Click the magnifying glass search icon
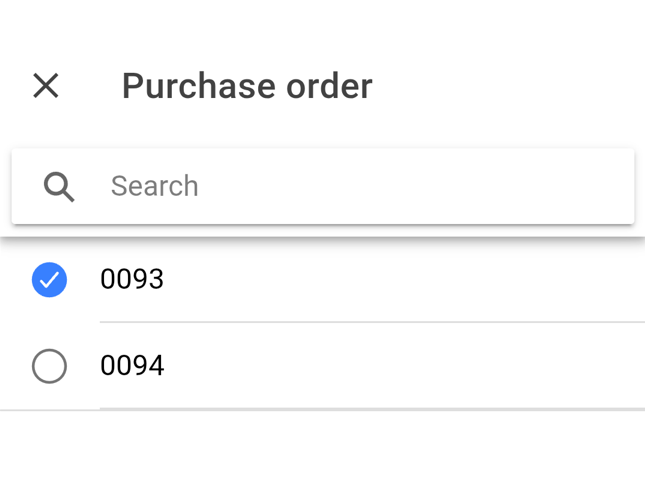Viewport: 645px width, 491px height. click(x=59, y=186)
